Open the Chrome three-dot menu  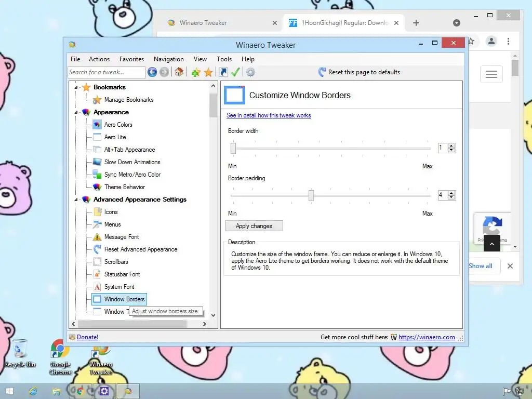click(508, 42)
